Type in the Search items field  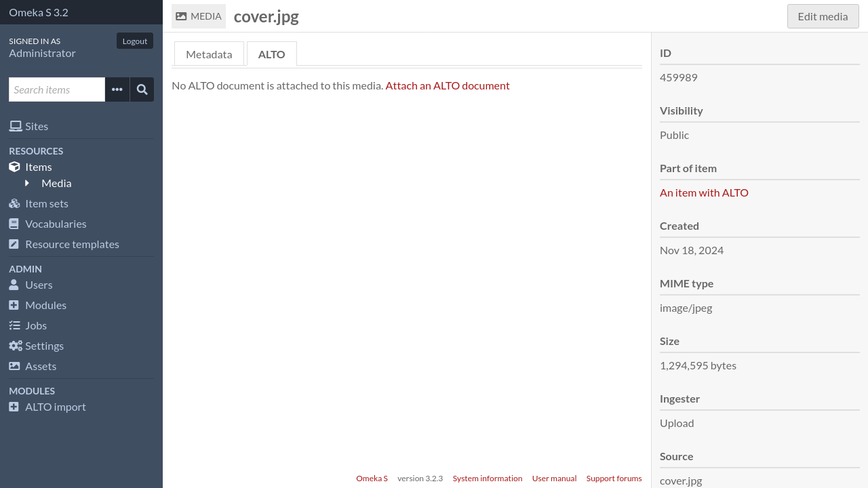tap(57, 89)
